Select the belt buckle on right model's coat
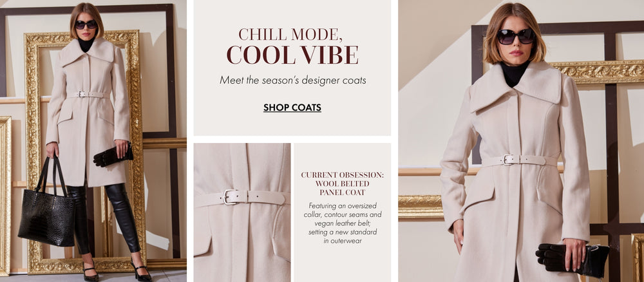 (x=508, y=160)
